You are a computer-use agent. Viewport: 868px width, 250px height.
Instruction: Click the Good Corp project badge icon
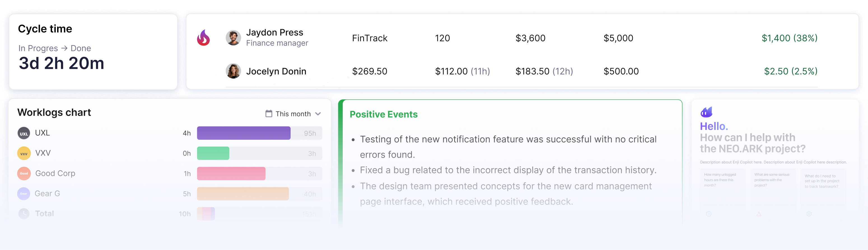[x=24, y=174]
